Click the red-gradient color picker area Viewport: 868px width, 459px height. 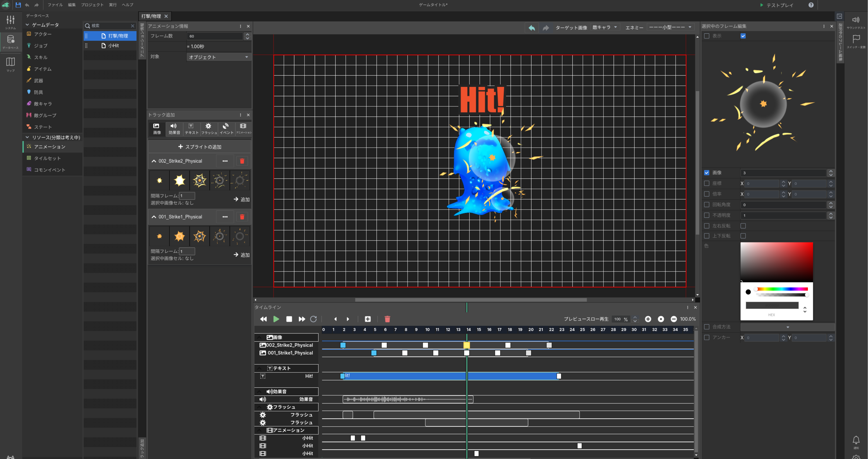[x=776, y=262]
